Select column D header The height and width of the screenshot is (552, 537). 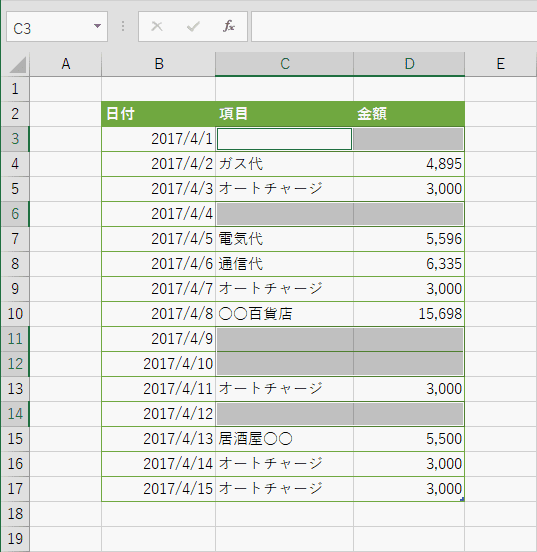click(409, 64)
